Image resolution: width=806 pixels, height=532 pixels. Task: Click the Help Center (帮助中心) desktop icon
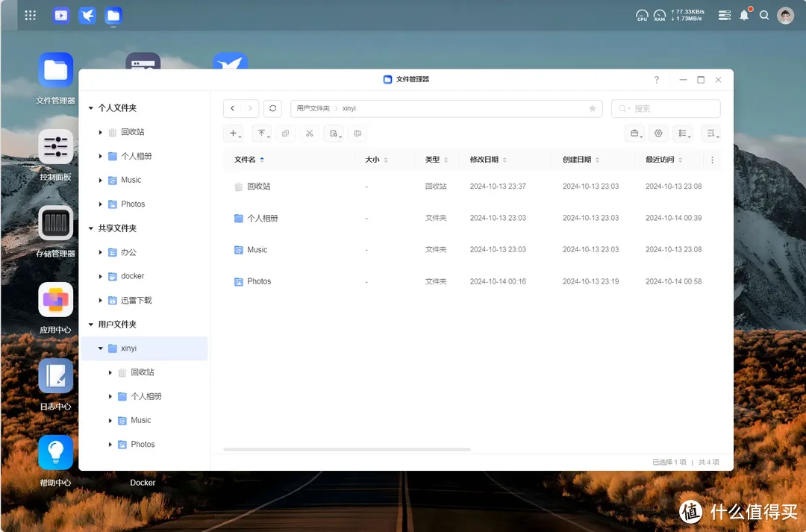pyautogui.click(x=56, y=453)
